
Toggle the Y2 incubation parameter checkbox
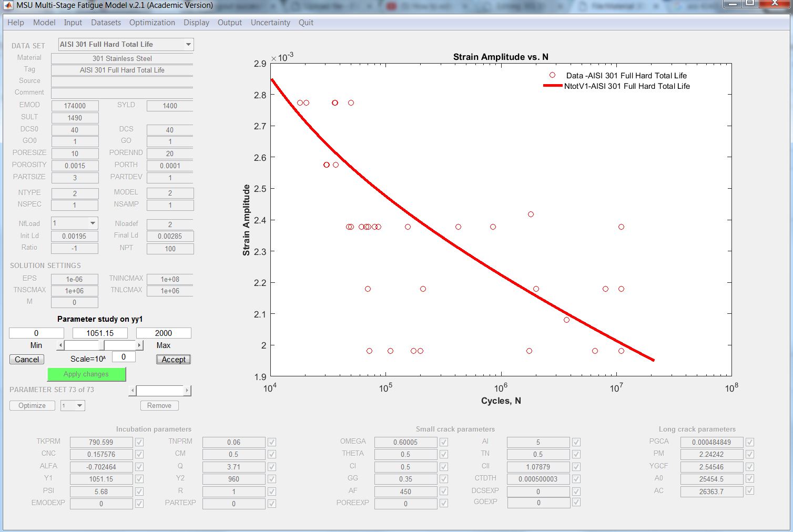pyautogui.click(x=272, y=479)
